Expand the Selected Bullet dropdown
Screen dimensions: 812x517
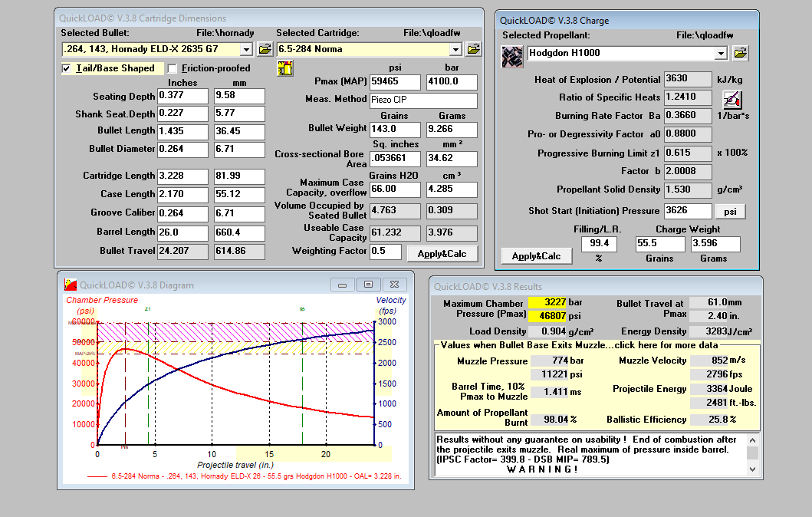click(246, 49)
